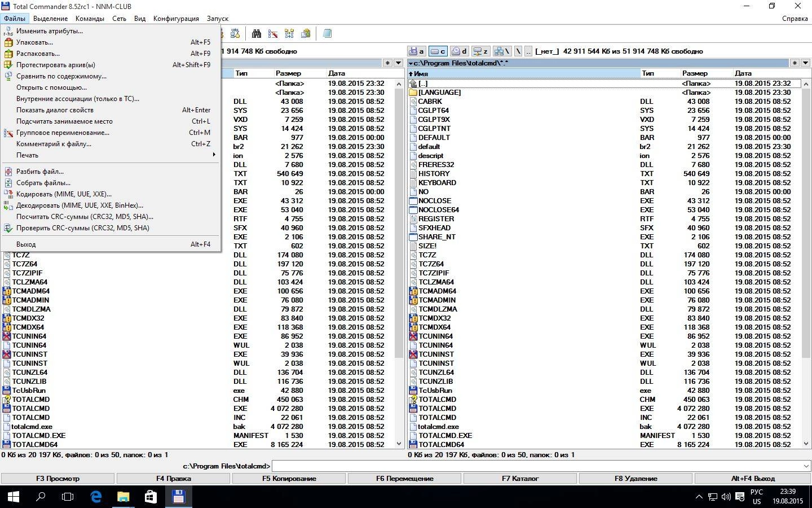Expand the Печать submenu
812x508 pixels.
coord(111,155)
